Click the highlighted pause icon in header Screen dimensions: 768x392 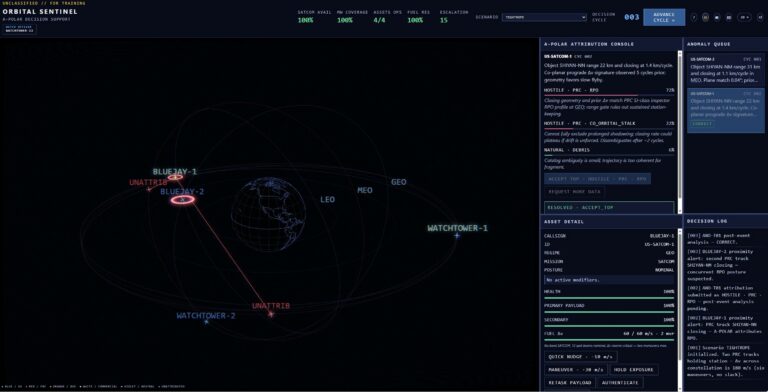(x=705, y=17)
